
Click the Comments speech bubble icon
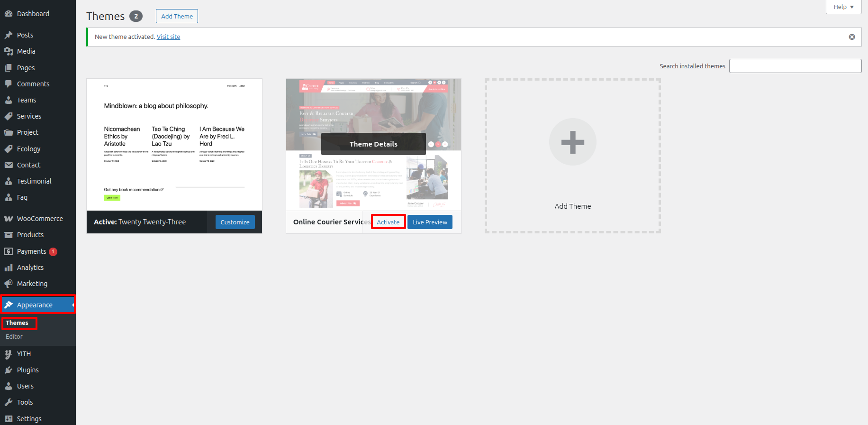(9, 84)
